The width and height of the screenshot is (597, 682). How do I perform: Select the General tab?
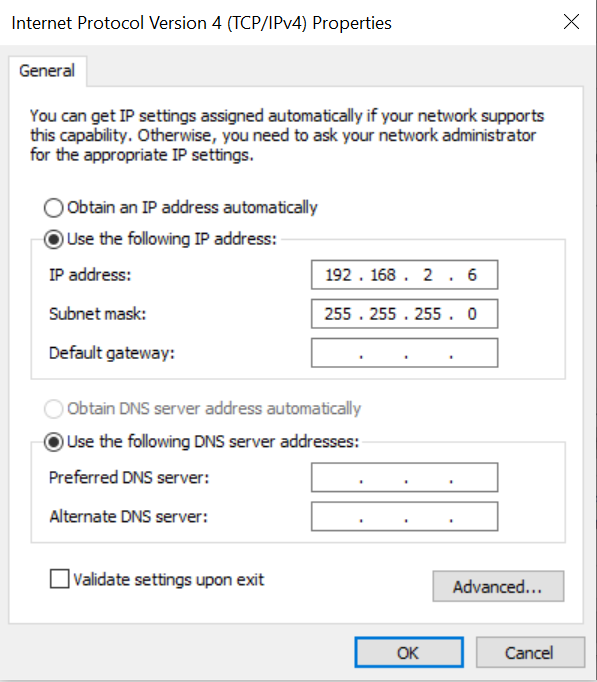tap(47, 71)
